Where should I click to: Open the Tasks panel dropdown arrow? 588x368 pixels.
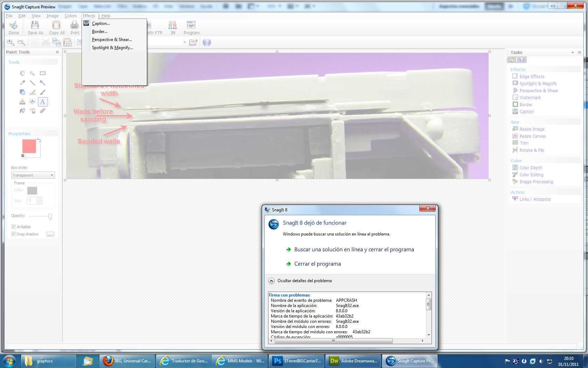click(573, 53)
